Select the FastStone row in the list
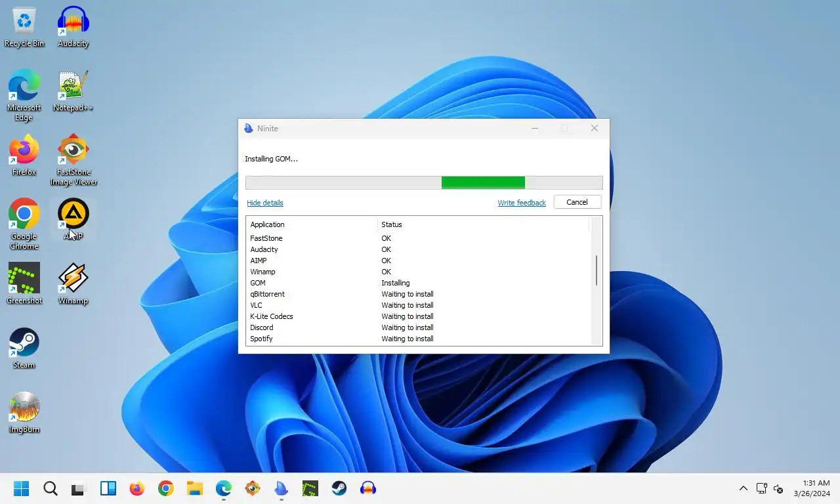Viewport: 840px width, 504px height. click(x=418, y=238)
